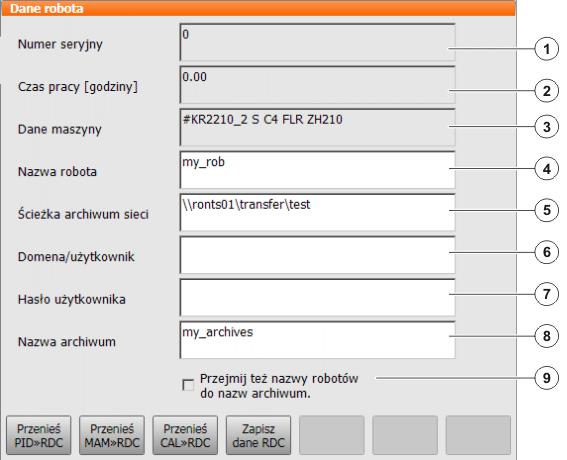The height and width of the screenshot is (460, 567).
Task: Click the Przenieś PID»RDC button
Action: [39, 435]
